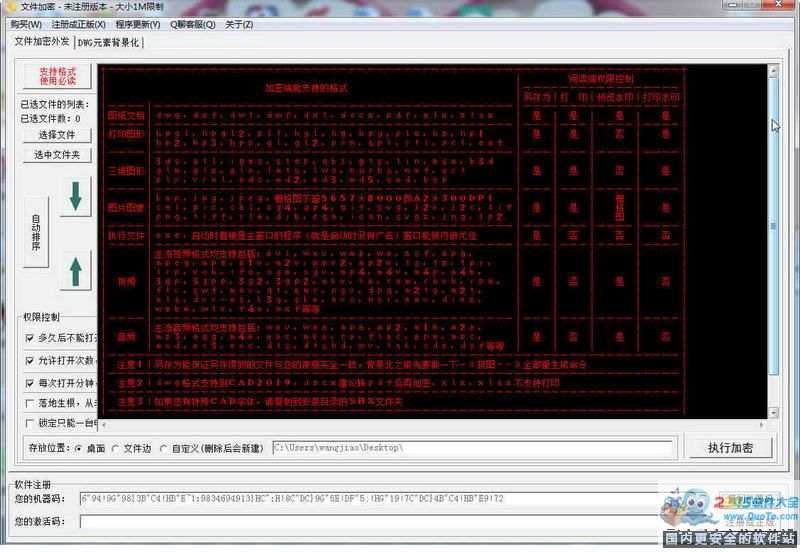Click the horizontal scrollbar right arrow
Image resolution: width=800 pixels, height=552 pixels.
pos(762,424)
